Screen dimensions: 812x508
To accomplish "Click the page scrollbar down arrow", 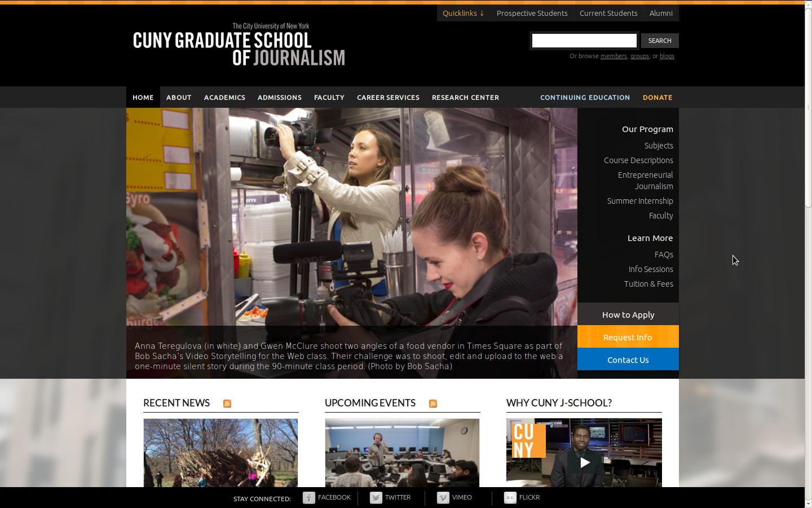I will pyautogui.click(x=808, y=504).
